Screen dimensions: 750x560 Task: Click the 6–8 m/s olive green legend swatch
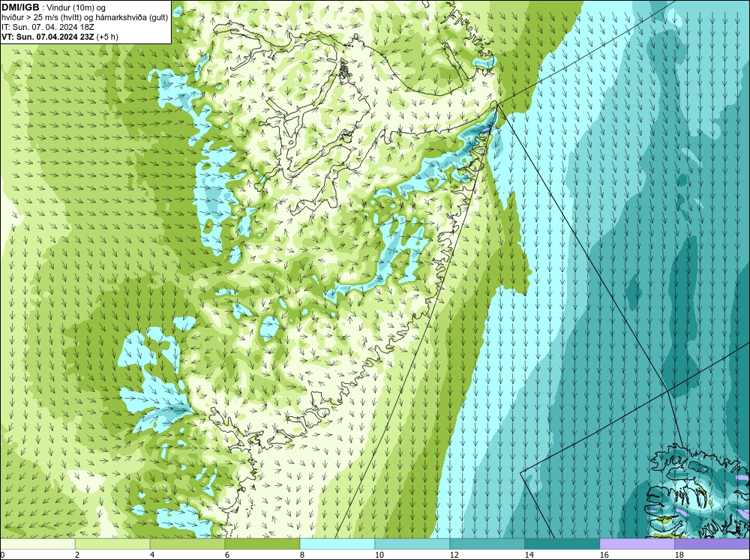pos(262,544)
